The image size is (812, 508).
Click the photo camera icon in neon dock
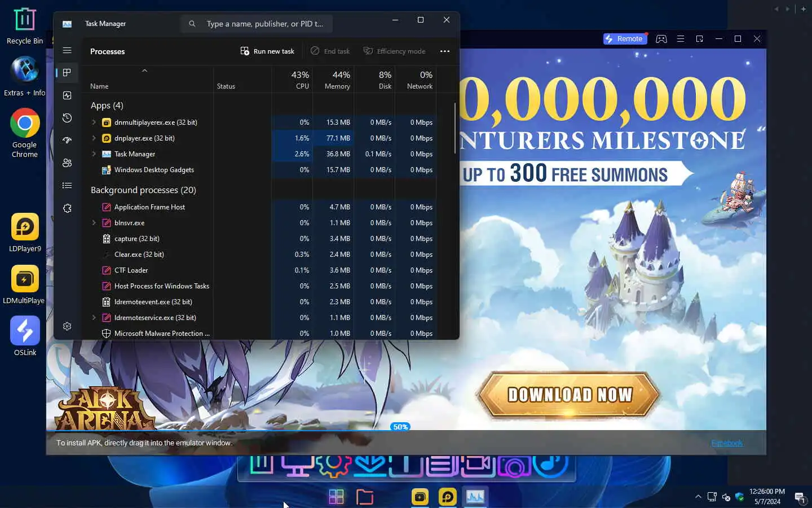tap(514, 466)
